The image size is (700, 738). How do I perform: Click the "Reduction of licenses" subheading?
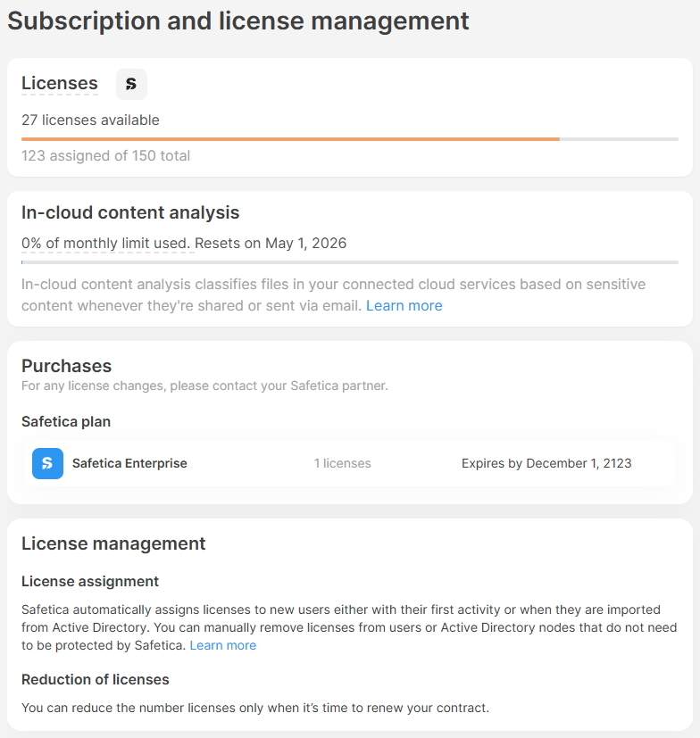96,679
